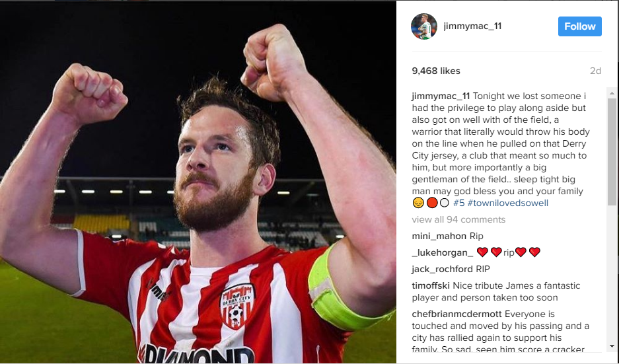Click the comments scrollbar down arrow
Screen dimensions: 619x364
point(612,346)
